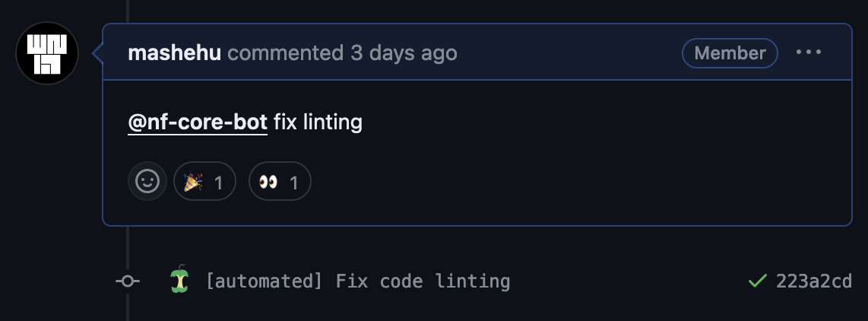The image size is (868, 321).
Task: Click the comment box pointer arrow
Action: (97, 53)
